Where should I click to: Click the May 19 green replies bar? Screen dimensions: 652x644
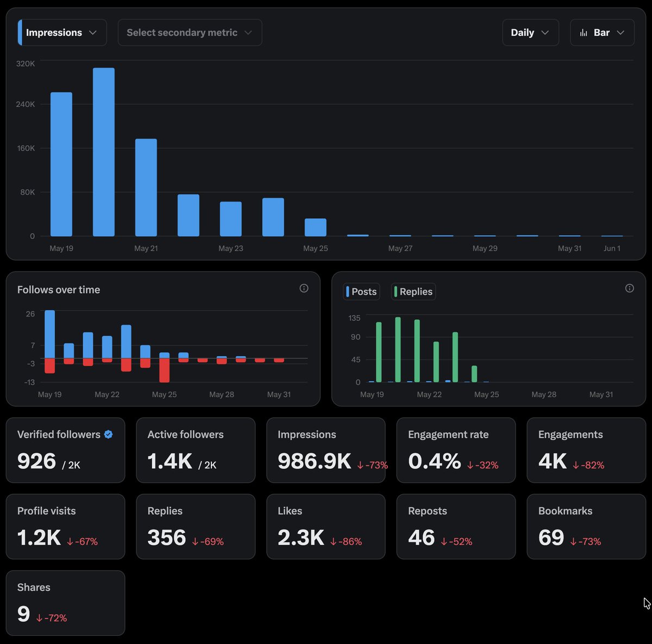coord(379,352)
